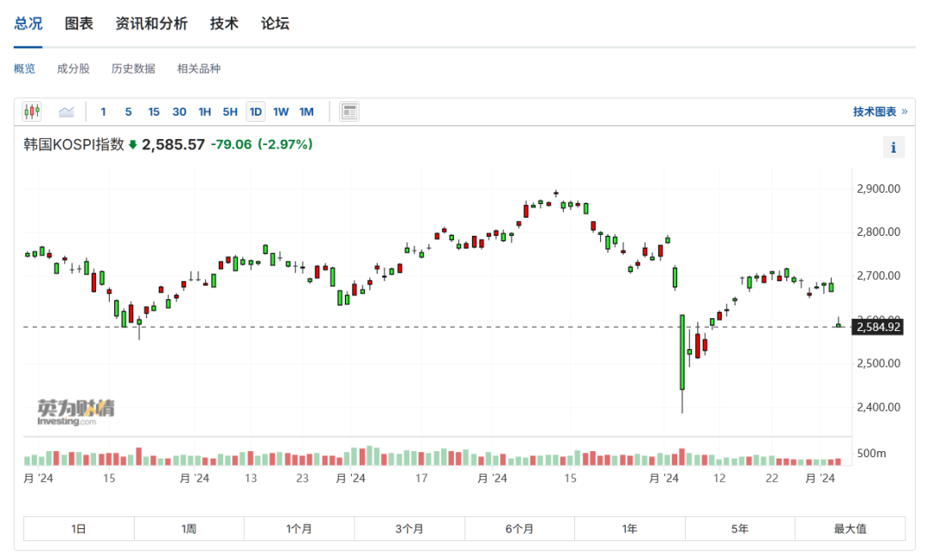Click the date label 17 on time axis
The width and height of the screenshot is (927, 560).
coord(421,479)
